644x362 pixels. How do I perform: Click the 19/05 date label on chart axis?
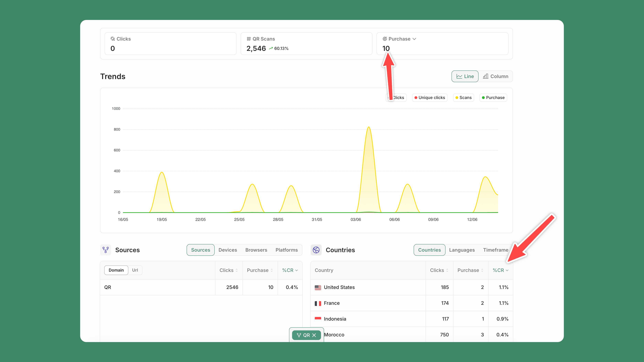(162, 220)
